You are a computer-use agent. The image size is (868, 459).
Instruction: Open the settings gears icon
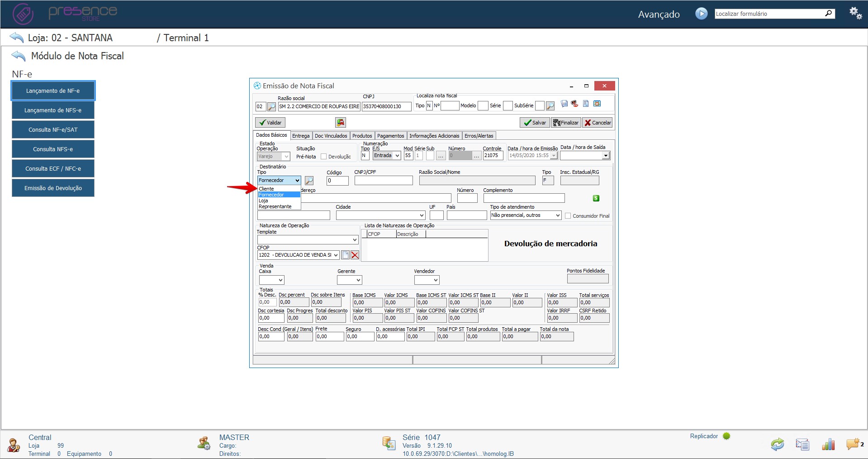[x=855, y=13]
